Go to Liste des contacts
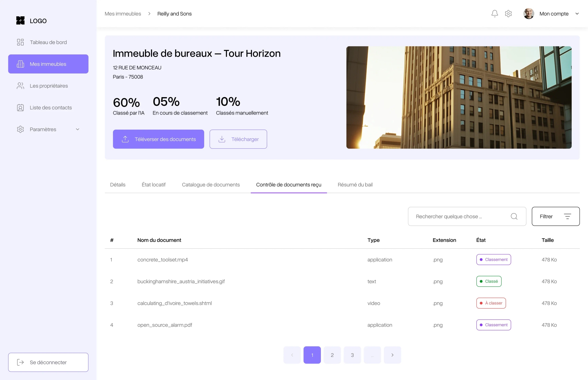This screenshot has width=588, height=380. 48,108
